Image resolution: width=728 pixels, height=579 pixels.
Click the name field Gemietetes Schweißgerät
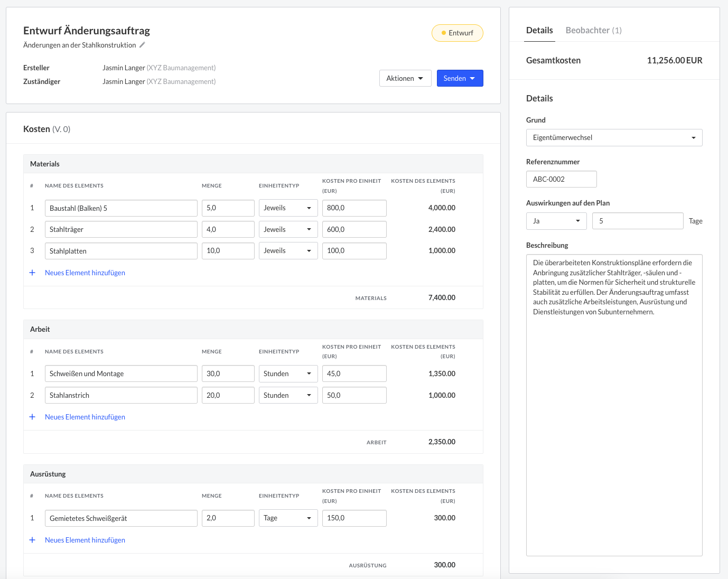pos(121,518)
